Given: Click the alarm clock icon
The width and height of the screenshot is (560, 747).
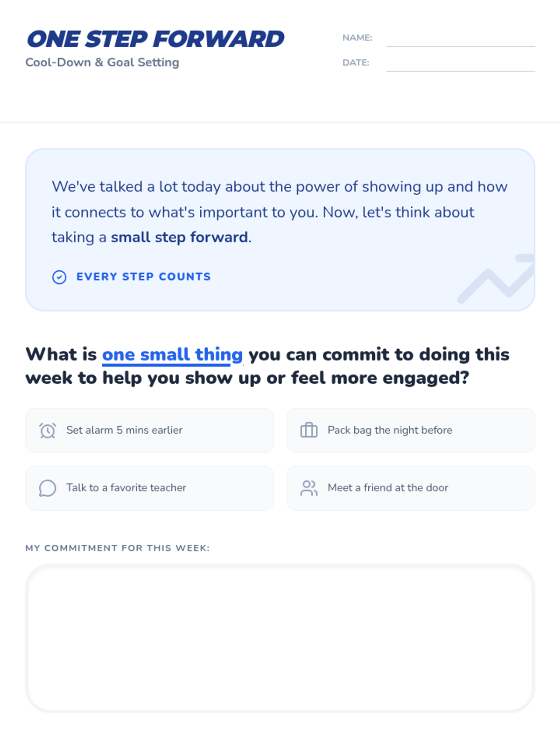Looking at the screenshot, I should 48,430.
